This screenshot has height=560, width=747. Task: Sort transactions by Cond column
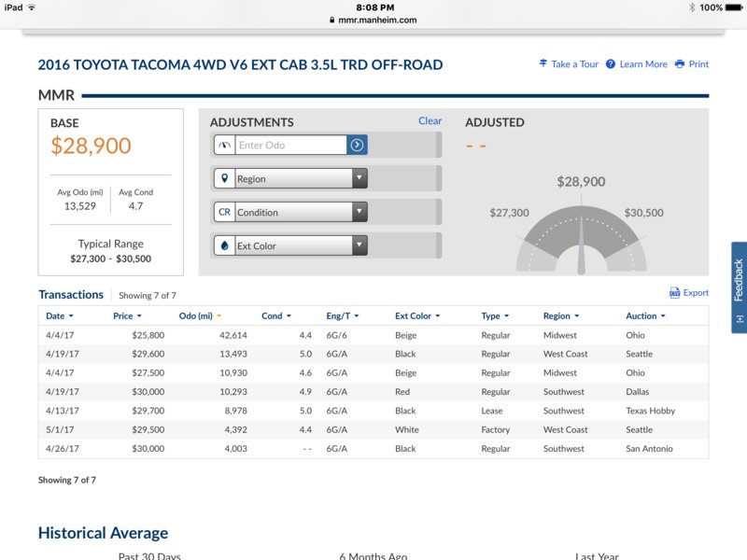276,315
